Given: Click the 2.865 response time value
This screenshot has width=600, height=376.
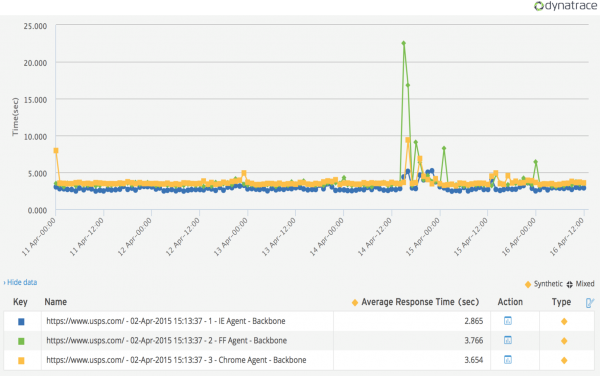Looking at the screenshot, I should (474, 321).
